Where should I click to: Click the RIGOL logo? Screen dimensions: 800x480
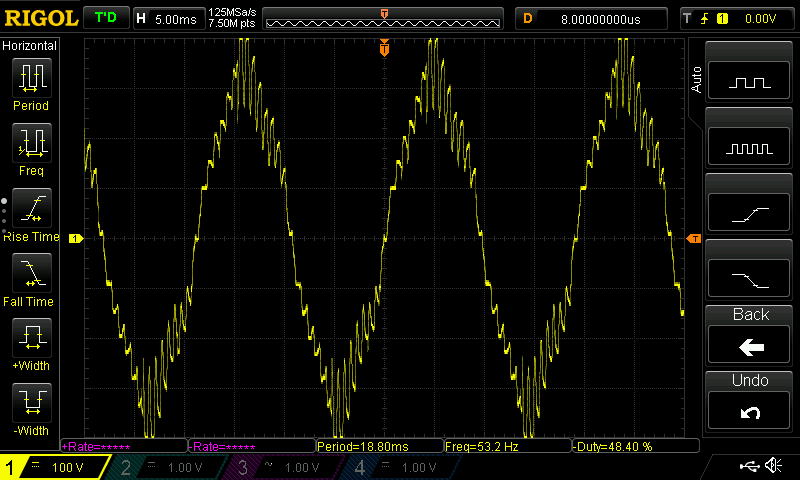(x=41, y=18)
